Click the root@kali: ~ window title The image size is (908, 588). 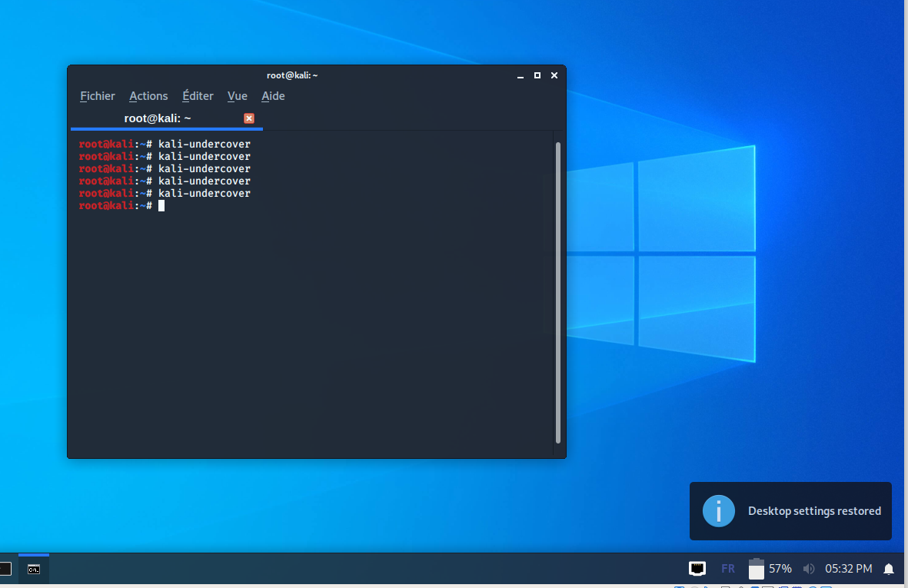[292, 75]
